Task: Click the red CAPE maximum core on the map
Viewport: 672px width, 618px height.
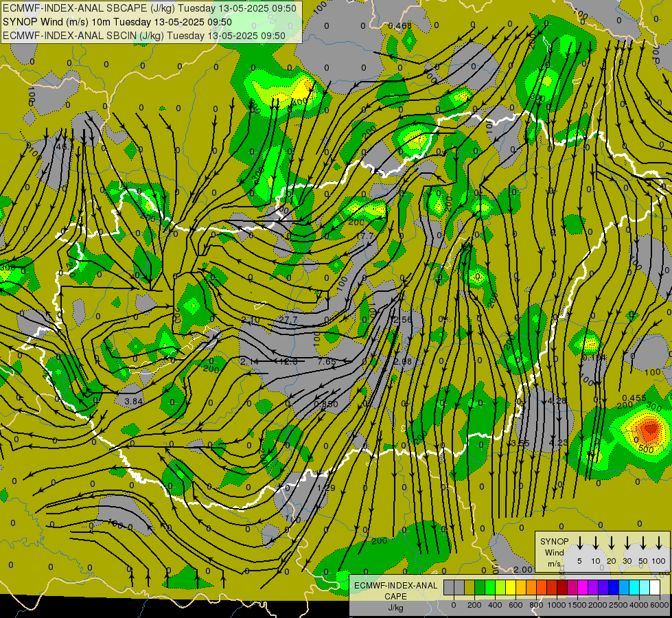Action: tap(650, 428)
